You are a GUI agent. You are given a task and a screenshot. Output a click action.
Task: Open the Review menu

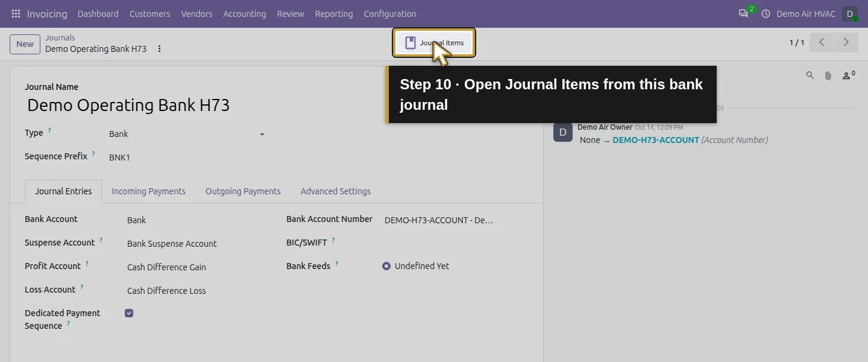tap(291, 13)
